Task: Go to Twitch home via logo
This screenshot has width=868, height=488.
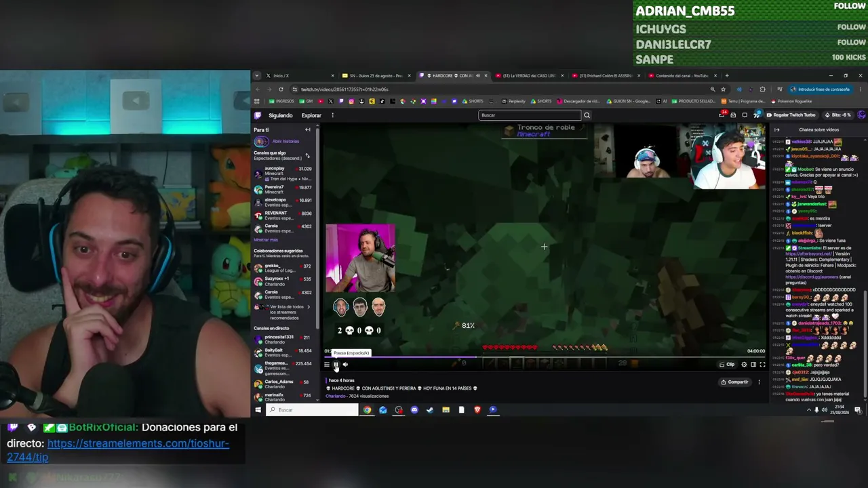Action: [x=258, y=115]
